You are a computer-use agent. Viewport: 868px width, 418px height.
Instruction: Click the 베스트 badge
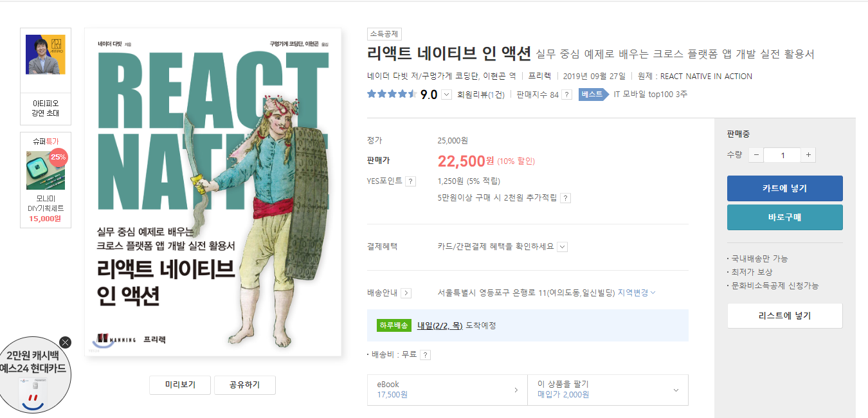pos(593,95)
